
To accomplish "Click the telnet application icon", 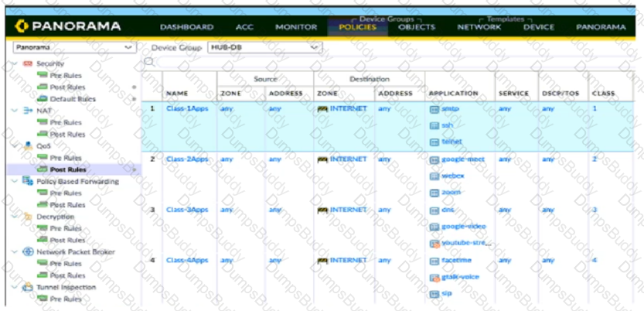I will pyautogui.click(x=434, y=142).
